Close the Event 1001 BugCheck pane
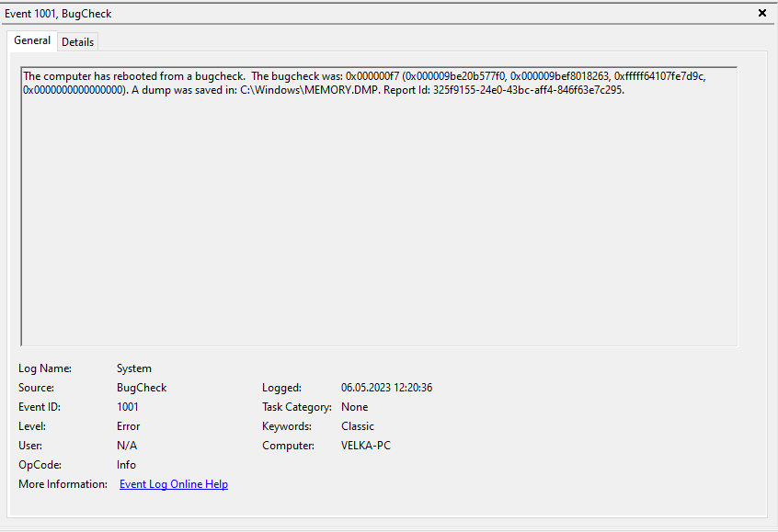 [762, 13]
